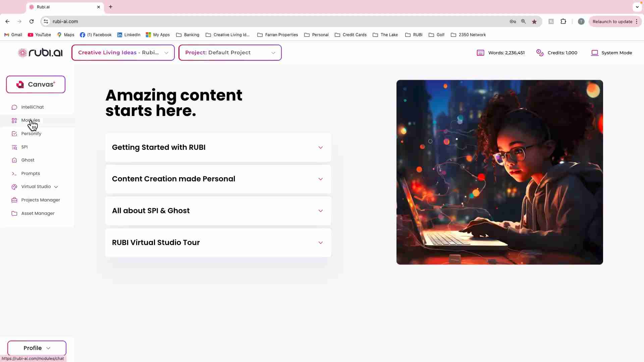Expand All about SPI & Ghost section
Screen dimensions: 644x362
click(218, 211)
